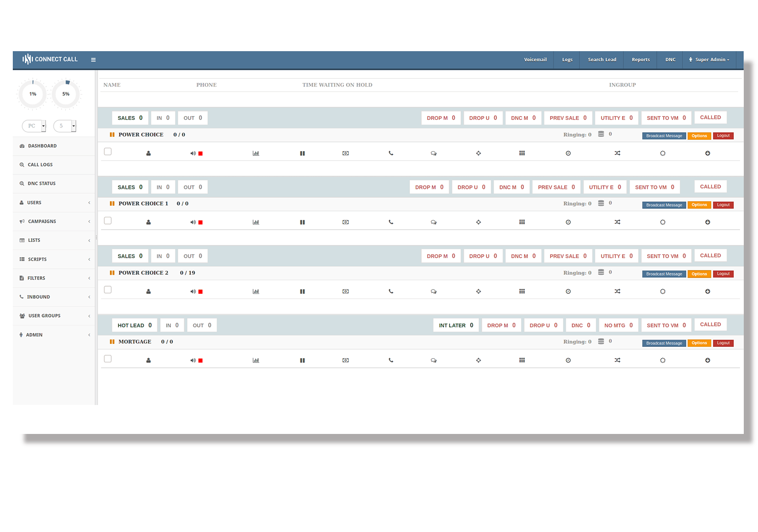Click the 5% gauge dial indicator
This screenshot has width=758, height=532.
pos(66,94)
